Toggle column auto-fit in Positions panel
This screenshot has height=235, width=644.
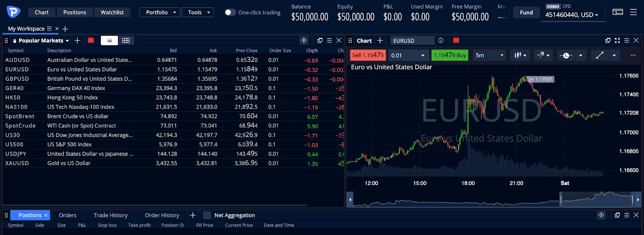(x=601, y=215)
